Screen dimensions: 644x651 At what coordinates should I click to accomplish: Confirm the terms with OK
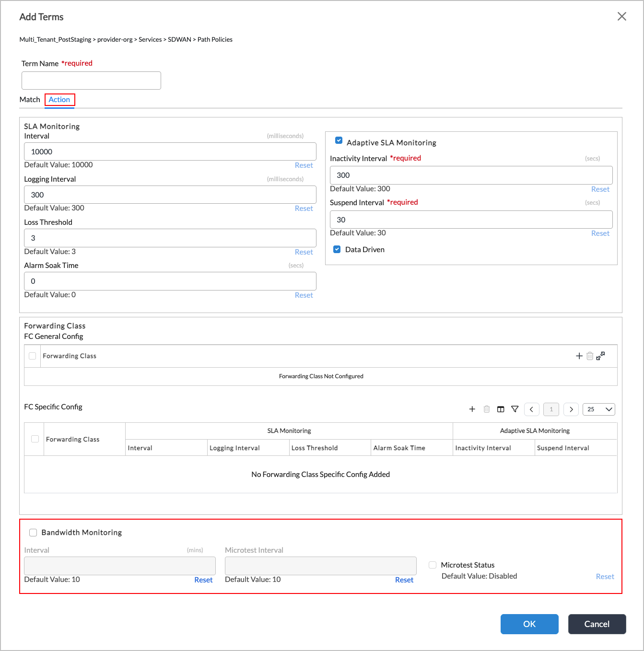(x=529, y=624)
